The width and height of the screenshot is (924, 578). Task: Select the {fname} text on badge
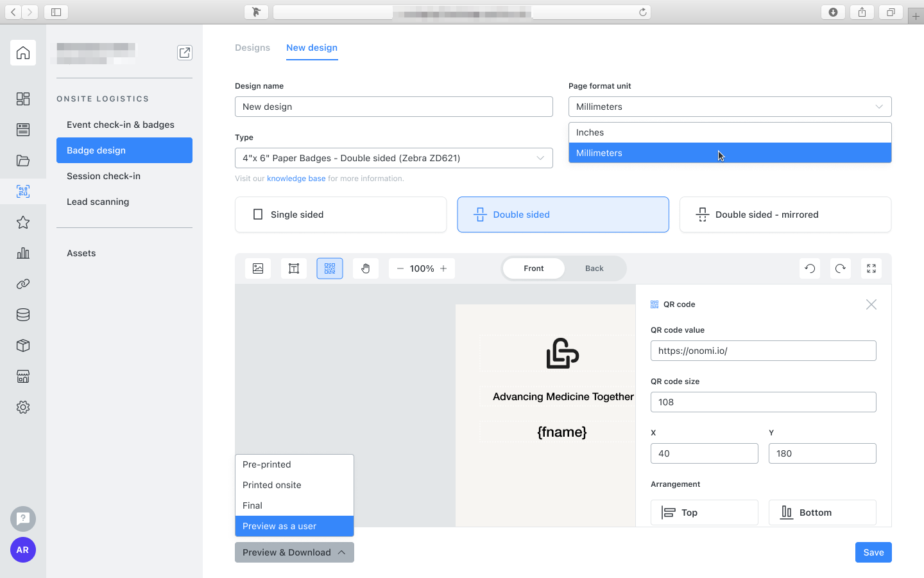point(562,432)
